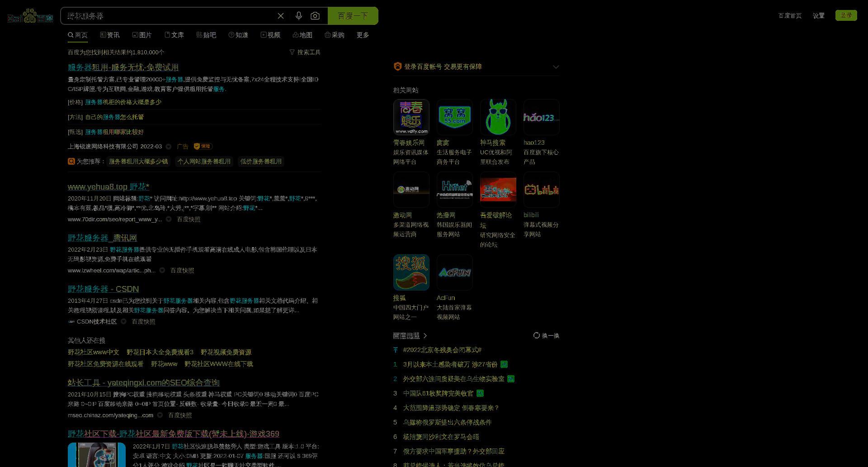Screen dimensions: 868x467
Task: Open 吾爱破解论坛 site icon
Action: tap(498, 190)
